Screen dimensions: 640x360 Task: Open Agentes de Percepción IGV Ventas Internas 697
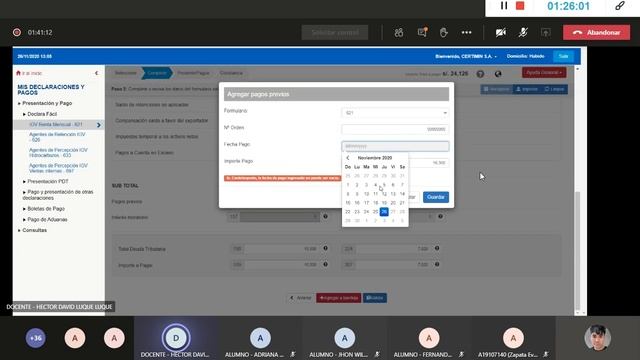[x=58, y=168]
